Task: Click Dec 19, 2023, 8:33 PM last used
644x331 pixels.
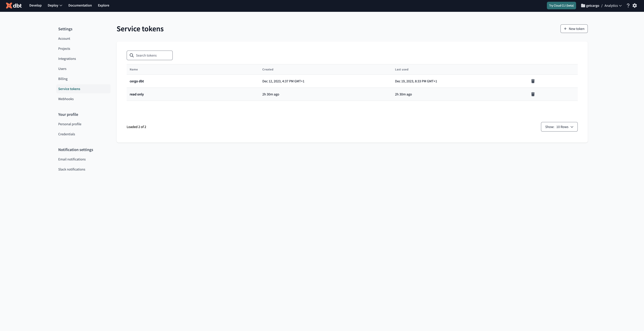Action: (x=416, y=81)
